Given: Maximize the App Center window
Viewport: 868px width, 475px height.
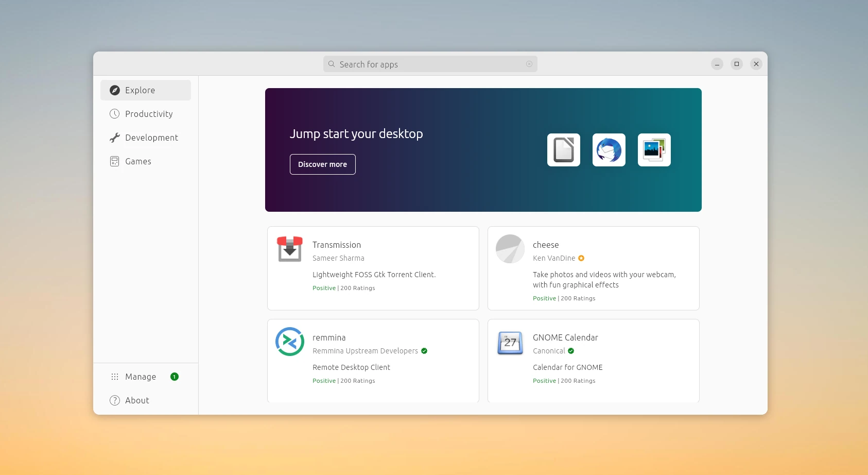Looking at the screenshot, I should [737, 64].
